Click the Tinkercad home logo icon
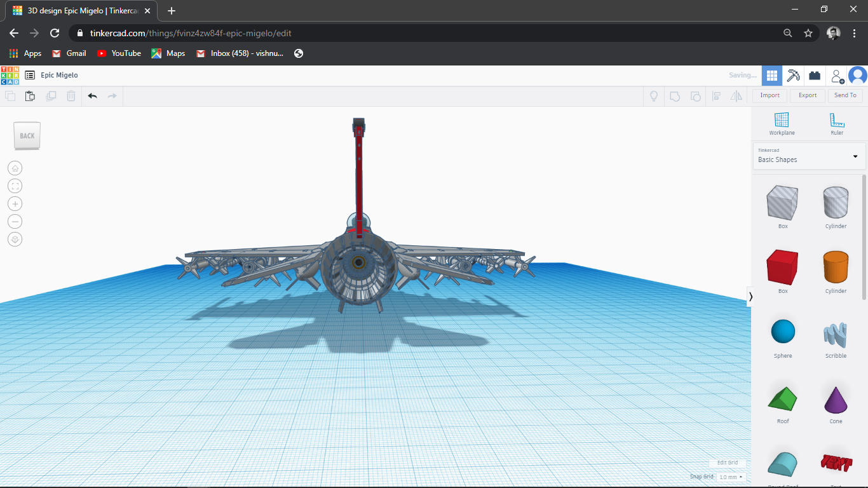The width and height of the screenshot is (868, 488). pyautogui.click(x=10, y=75)
